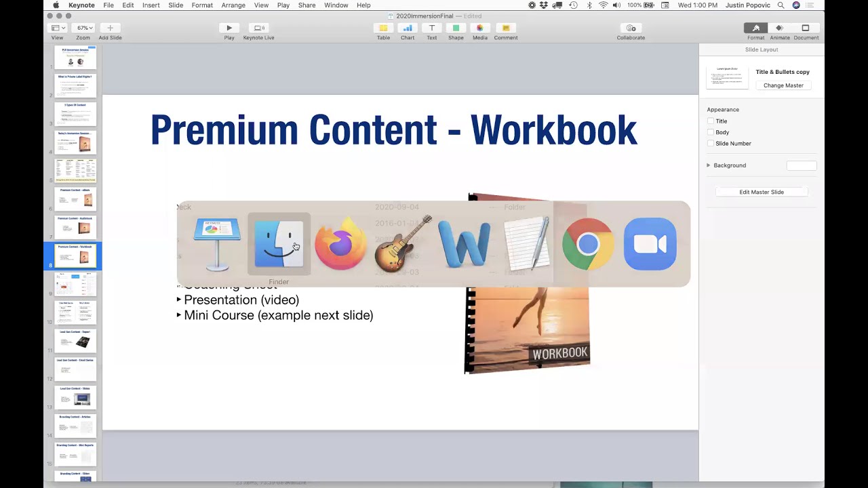868x488 pixels.
Task: Open the Window menu
Action: (x=336, y=5)
